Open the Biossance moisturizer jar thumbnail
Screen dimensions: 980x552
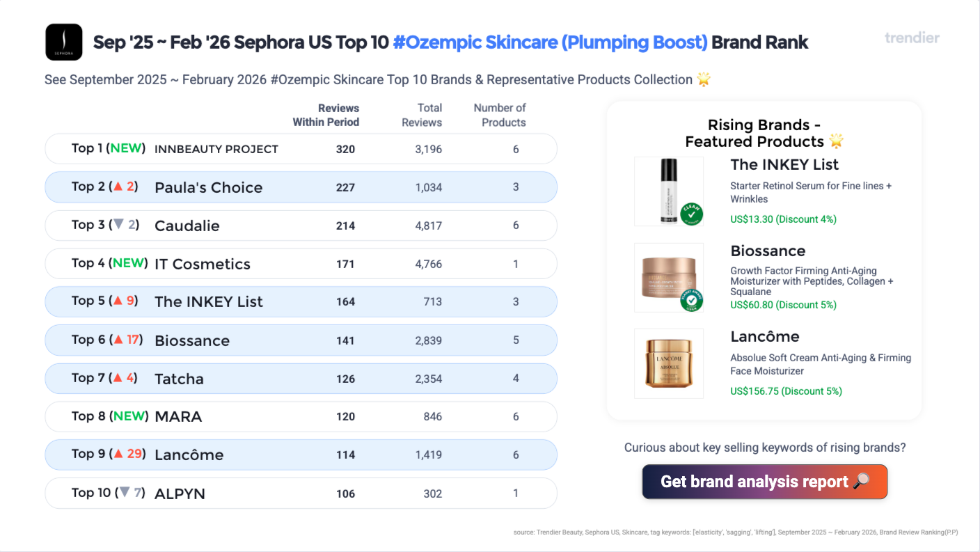point(669,277)
